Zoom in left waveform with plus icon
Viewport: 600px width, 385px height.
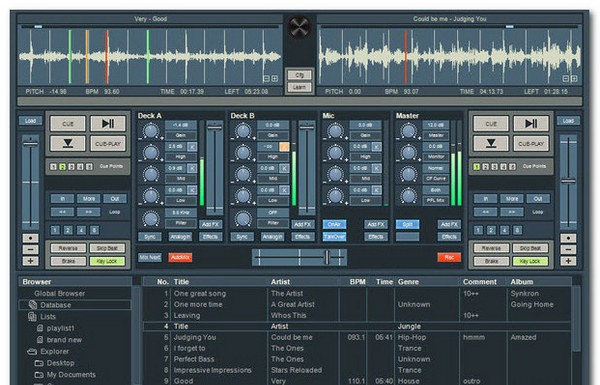click(274, 78)
